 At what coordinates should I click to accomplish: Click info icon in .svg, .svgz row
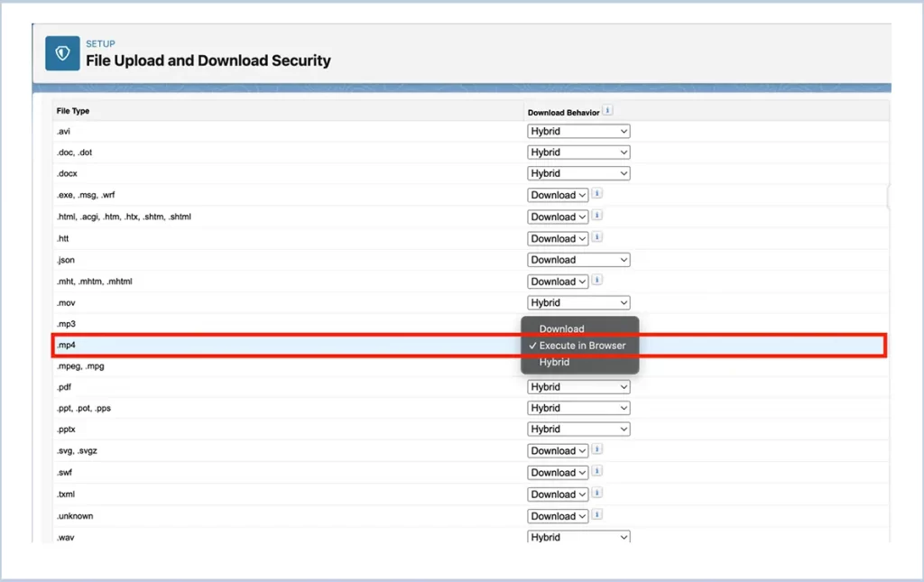[597, 448]
